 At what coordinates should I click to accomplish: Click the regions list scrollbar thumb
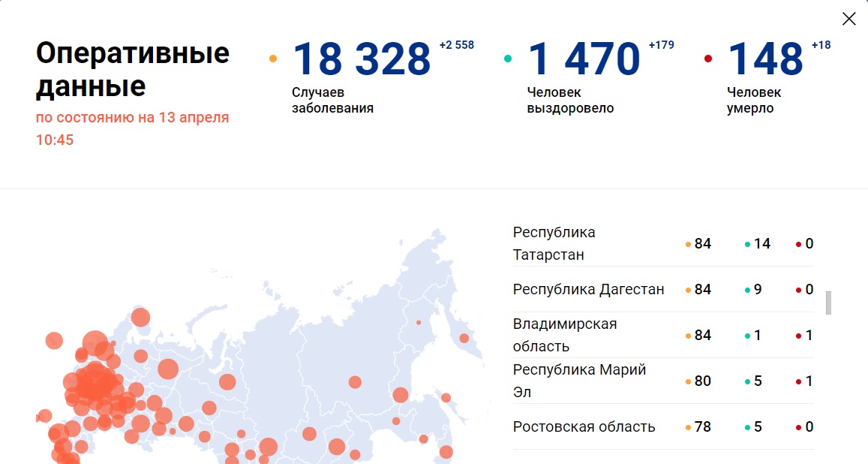828,303
